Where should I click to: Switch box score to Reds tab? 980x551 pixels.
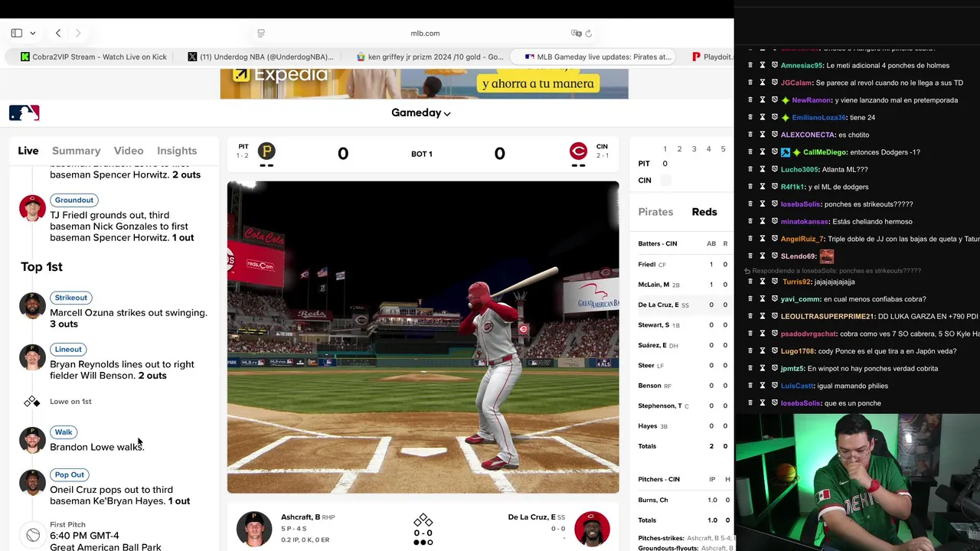(x=704, y=212)
